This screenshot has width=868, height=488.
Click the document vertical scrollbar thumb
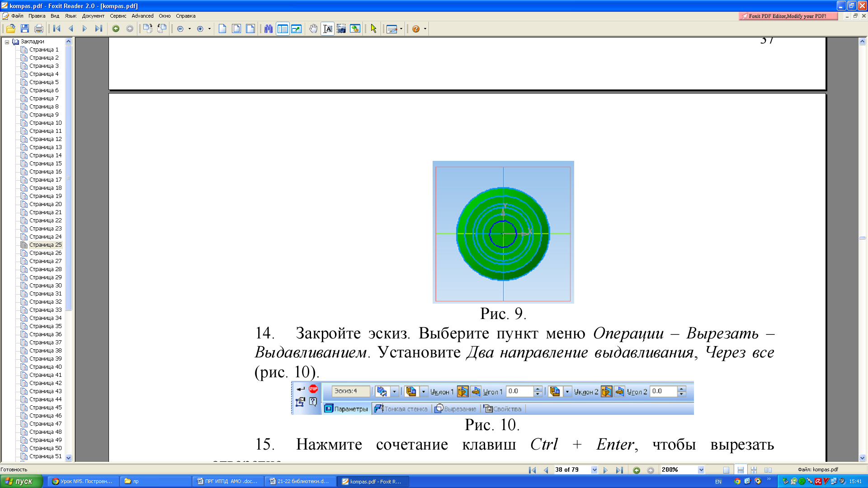click(x=862, y=238)
